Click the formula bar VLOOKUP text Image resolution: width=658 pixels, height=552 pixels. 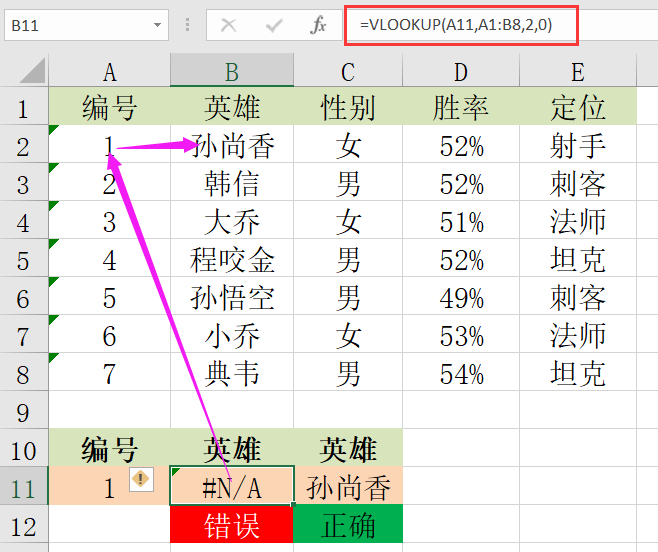(x=456, y=25)
